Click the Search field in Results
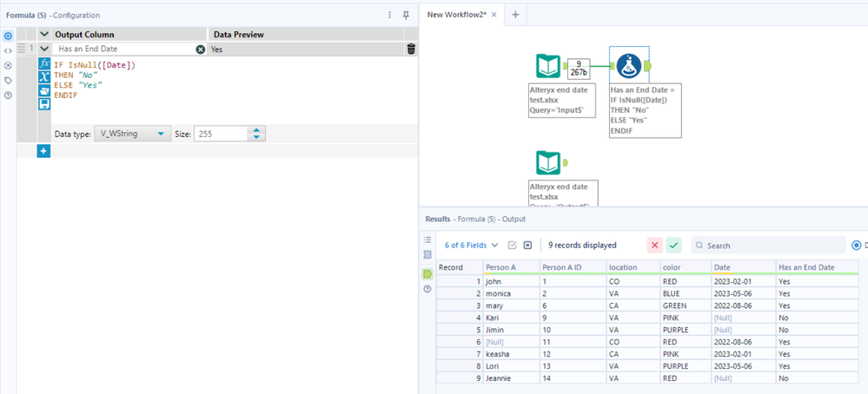 click(770, 246)
